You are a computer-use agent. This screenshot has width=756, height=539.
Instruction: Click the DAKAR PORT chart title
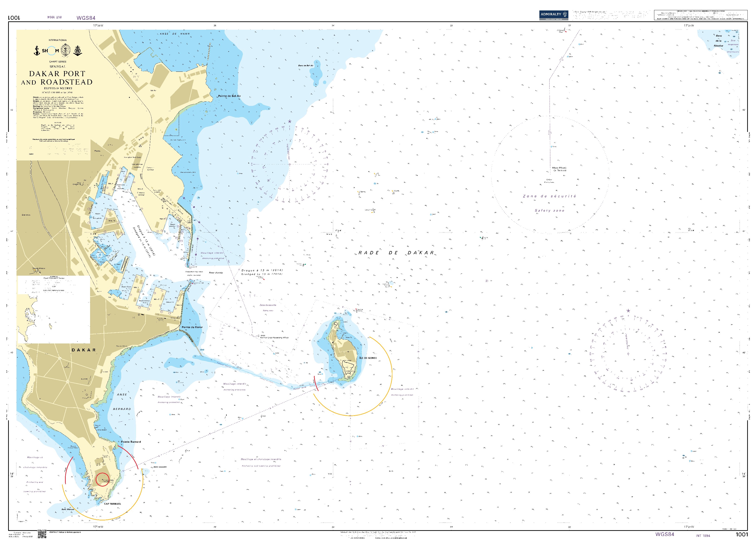tap(57, 74)
